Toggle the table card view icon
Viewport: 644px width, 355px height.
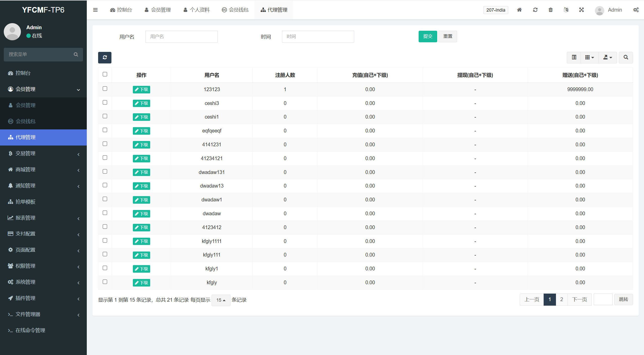point(574,57)
